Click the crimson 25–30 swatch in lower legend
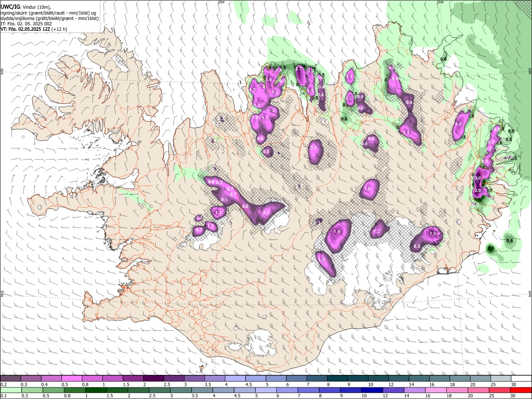The width and height of the screenshot is (532, 399). coord(500,390)
